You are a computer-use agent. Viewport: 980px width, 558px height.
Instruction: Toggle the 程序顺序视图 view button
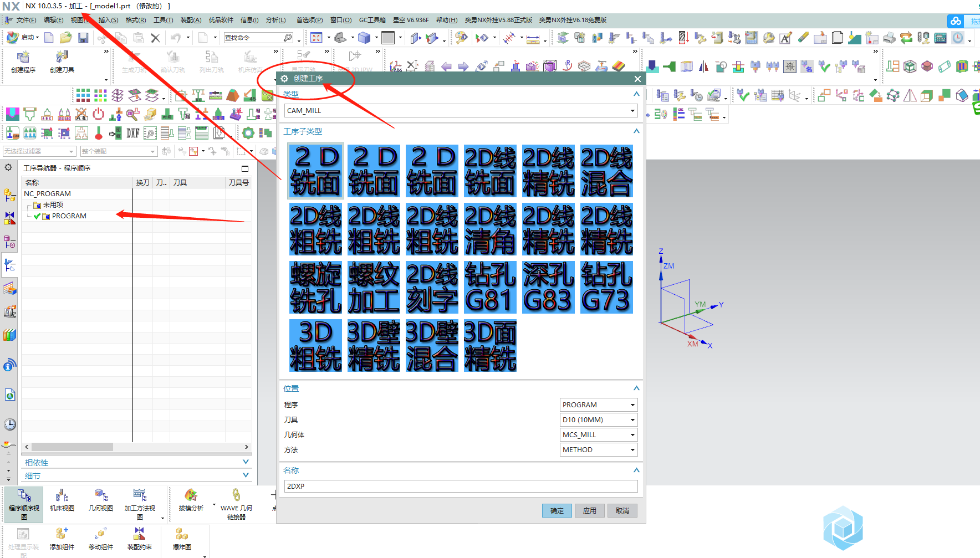click(x=24, y=504)
